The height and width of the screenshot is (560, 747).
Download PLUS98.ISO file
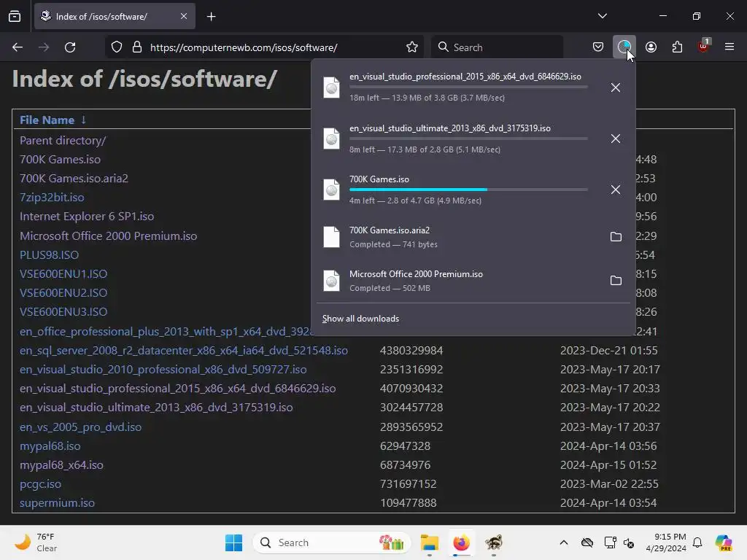[49, 254]
